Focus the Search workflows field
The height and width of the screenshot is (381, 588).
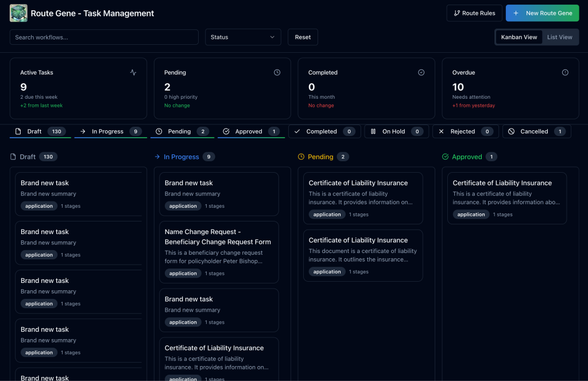[x=104, y=37]
